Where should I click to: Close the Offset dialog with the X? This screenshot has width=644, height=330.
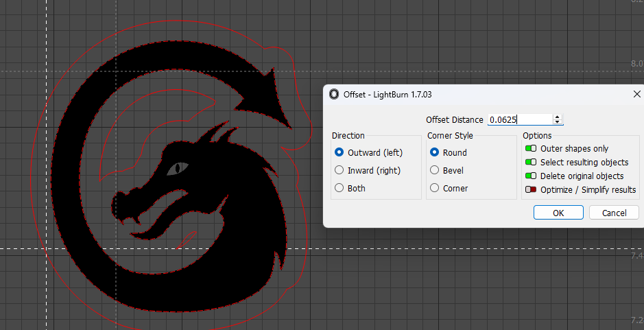point(636,94)
